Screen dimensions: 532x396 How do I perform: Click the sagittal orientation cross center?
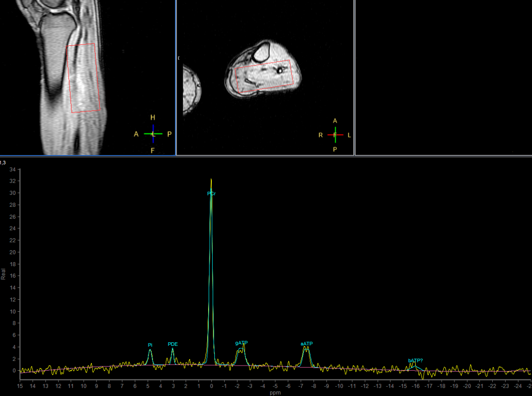click(x=153, y=134)
